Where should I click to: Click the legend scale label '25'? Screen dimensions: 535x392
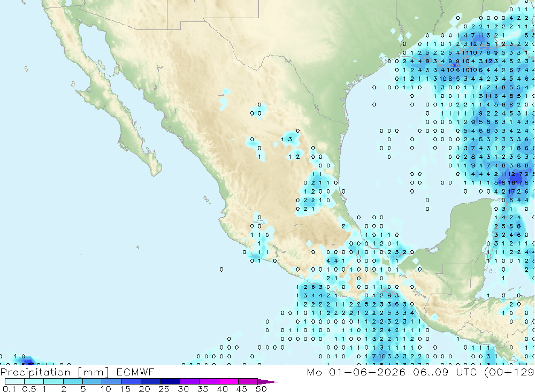[164, 389]
